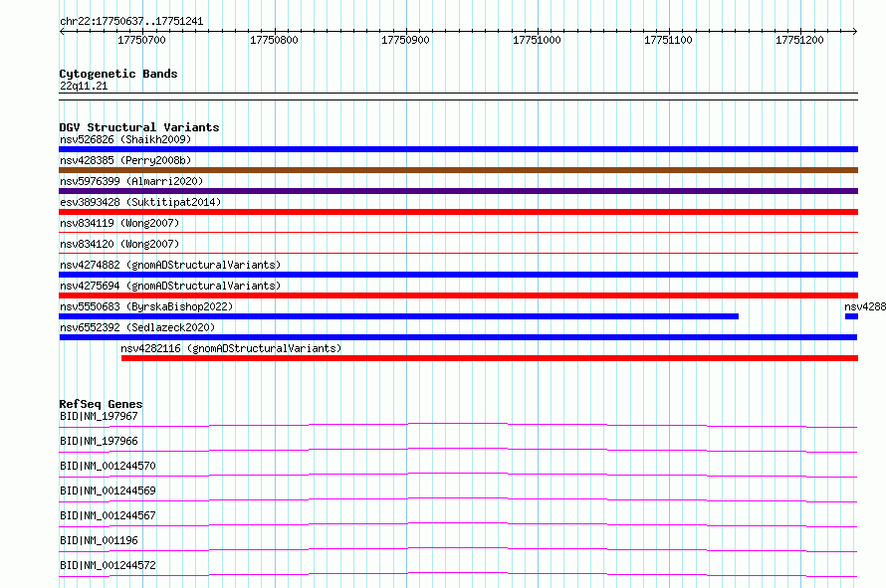Click ruler position label 17750900
This screenshot has height=588, width=886.
405,40
